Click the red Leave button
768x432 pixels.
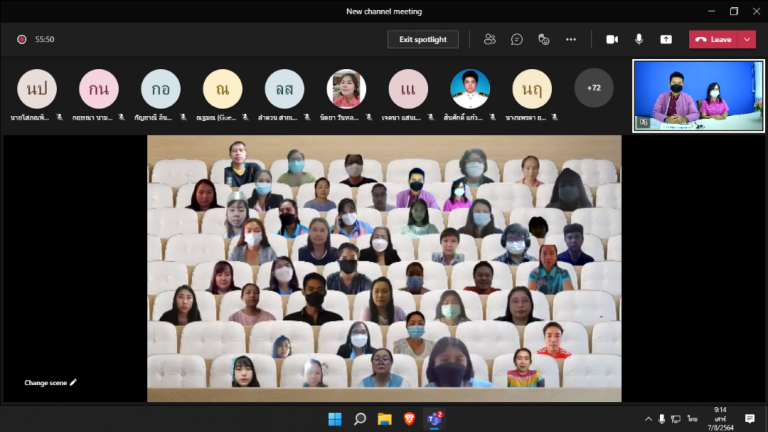(713, 39)
